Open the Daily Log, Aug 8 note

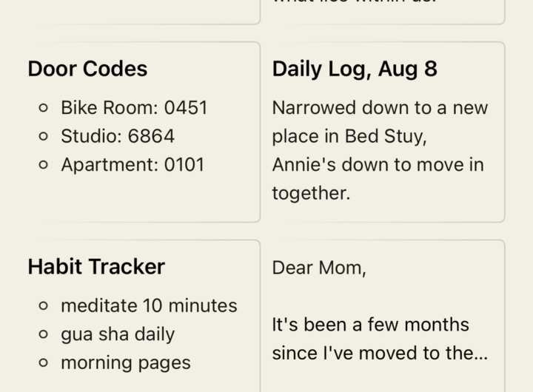355,69
